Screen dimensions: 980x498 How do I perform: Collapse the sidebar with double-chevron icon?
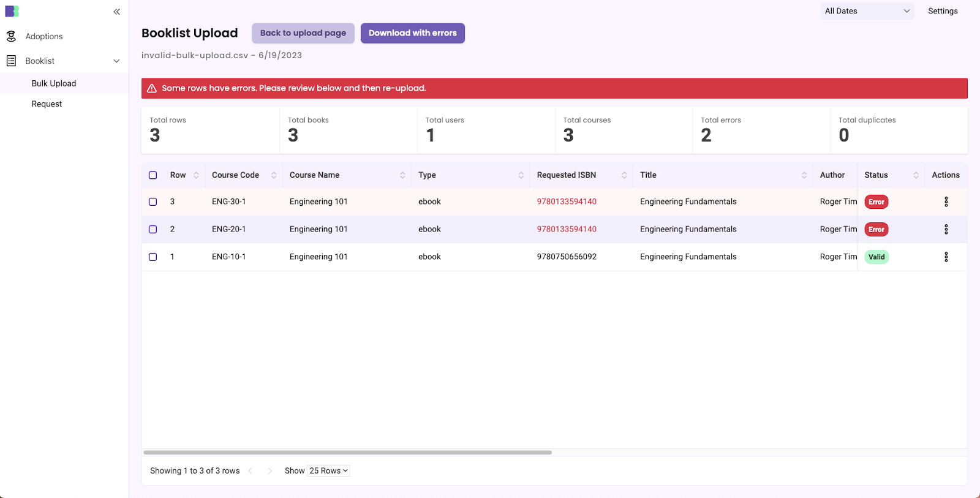pyautogui.click(x=116, y=12)
